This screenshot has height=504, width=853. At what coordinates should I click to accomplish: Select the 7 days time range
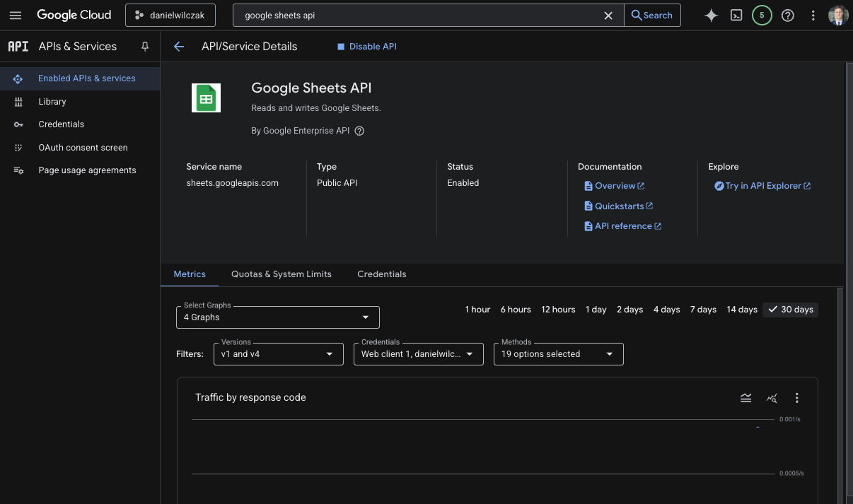pos(703,310)
